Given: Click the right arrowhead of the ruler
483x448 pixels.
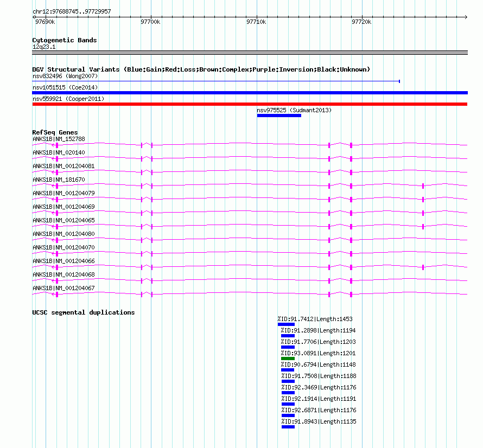Looking at the screenshot, I should [466, 17].
